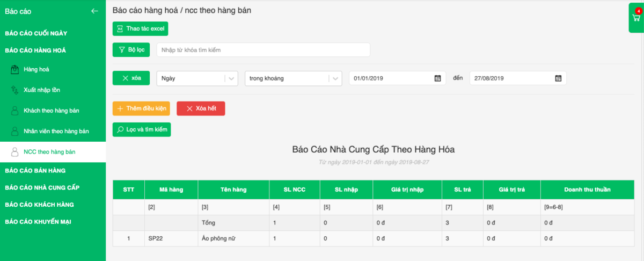This screenshot has width=644, height=261.
Task: Click Thao tác excel button
Action: 140,28
